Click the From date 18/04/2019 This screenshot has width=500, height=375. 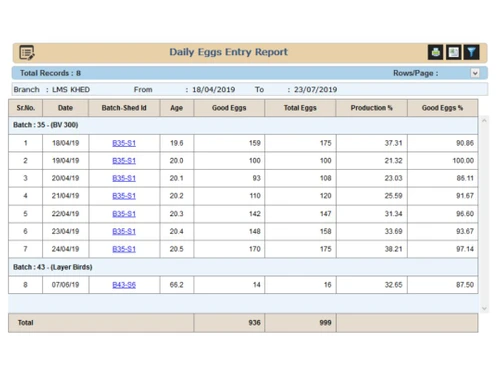(214, 90)
